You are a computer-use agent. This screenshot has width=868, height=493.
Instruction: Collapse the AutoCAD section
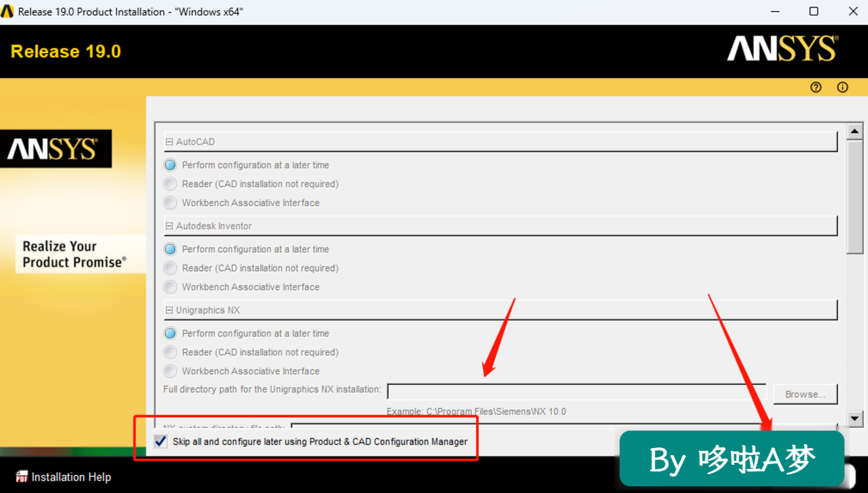(169, 142)
